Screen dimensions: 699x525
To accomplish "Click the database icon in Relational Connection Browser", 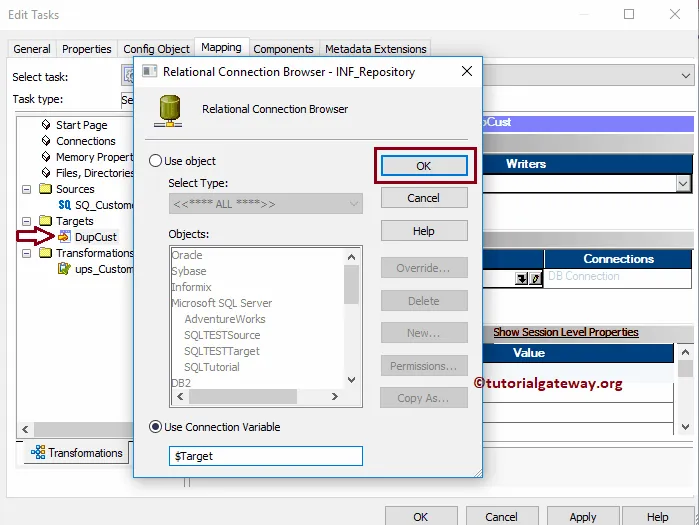I will coord(169,111).
